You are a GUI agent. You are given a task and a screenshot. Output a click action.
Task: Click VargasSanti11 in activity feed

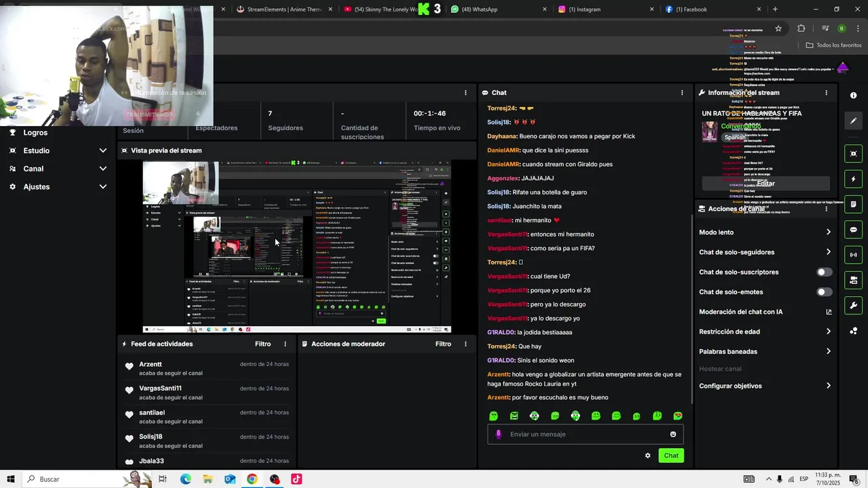point(160,388)
